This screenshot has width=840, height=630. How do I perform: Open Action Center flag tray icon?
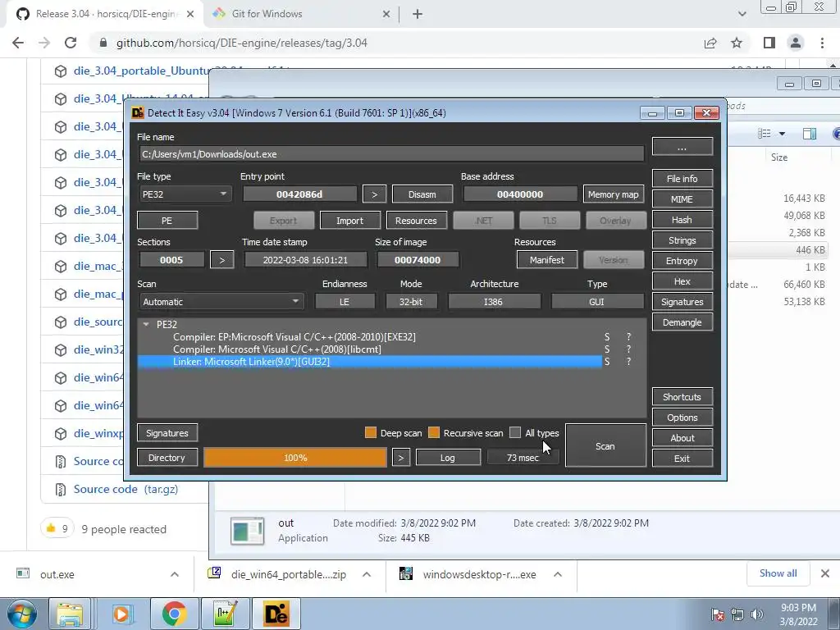[718, 614]
